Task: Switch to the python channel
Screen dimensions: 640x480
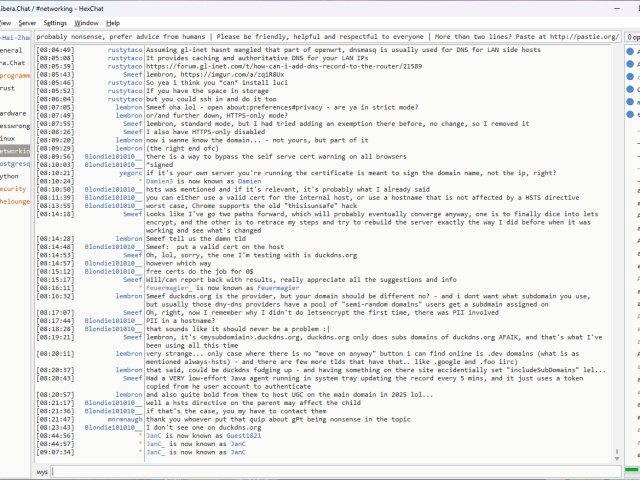Action: click(11, 175)
